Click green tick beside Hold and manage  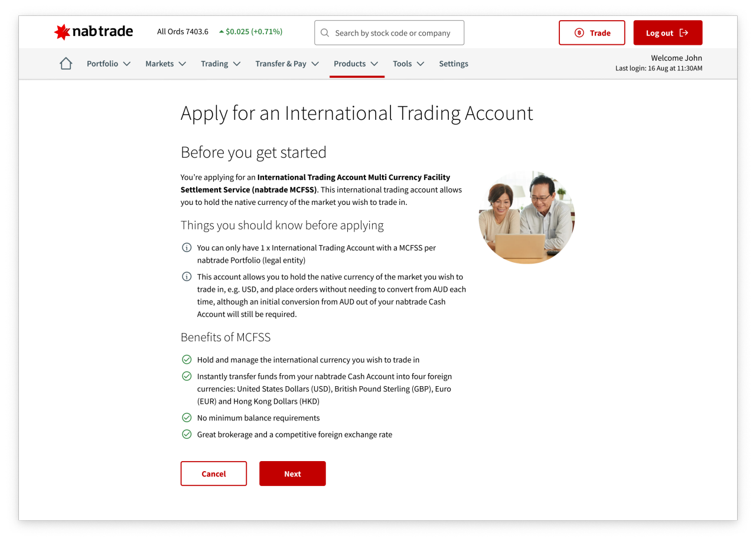pyautogui.click(x=187, y=359)
